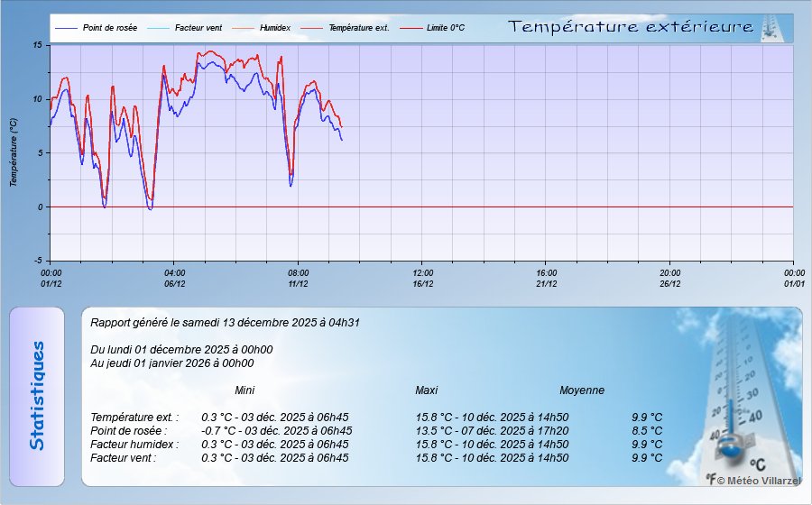This screenshot has height=505, width=812.
Task: Click the Point de rosée legend line
Action: [67, 28]
